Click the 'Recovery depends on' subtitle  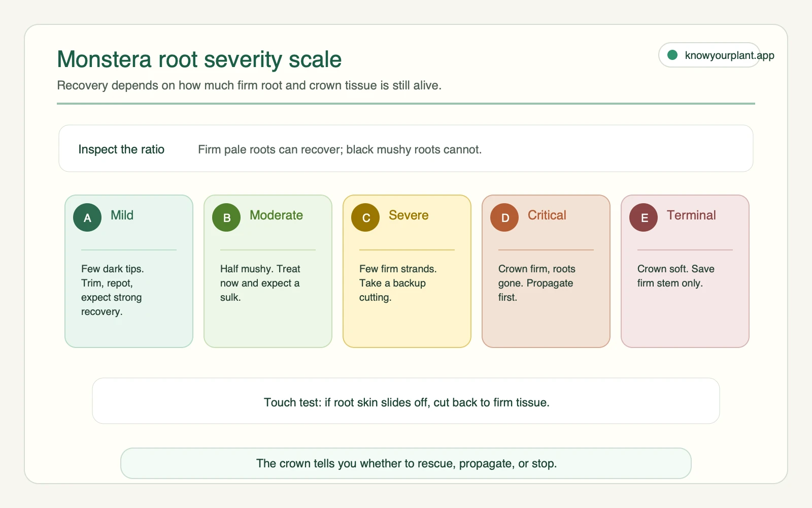coord(249,85)
